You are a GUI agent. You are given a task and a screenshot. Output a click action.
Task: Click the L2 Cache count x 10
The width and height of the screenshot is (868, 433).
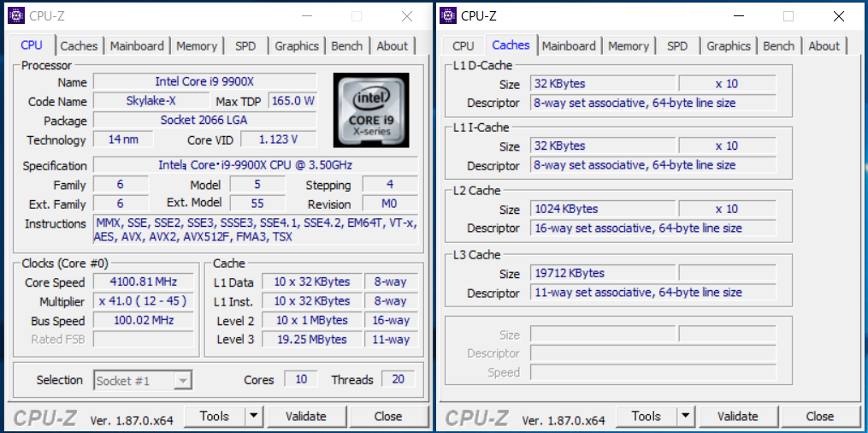point(728,209)
